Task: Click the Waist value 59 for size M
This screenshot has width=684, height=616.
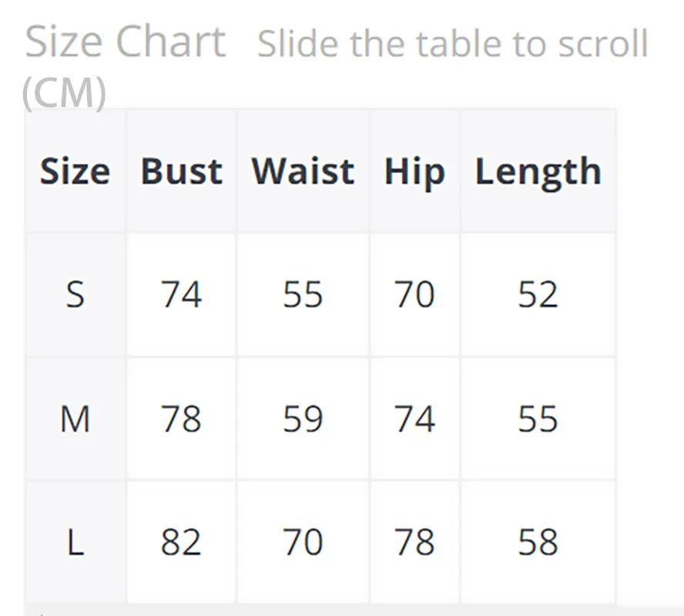Action: click(303, 419)
